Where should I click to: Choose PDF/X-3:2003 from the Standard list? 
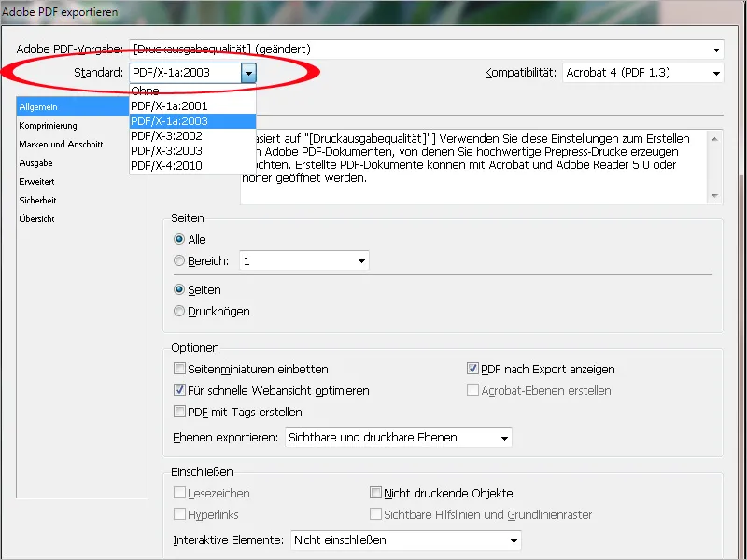(x=192, y=151)
